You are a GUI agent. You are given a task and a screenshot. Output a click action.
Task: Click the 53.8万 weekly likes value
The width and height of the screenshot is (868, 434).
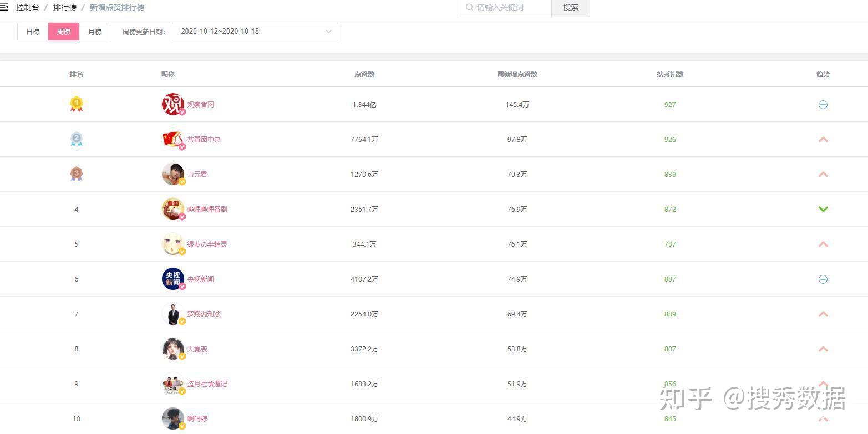click(x=517, y=349)
